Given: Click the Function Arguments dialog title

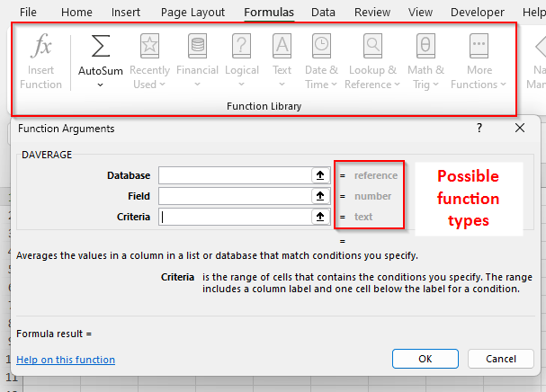Looking at the screenshot, I should pos(67,129).
